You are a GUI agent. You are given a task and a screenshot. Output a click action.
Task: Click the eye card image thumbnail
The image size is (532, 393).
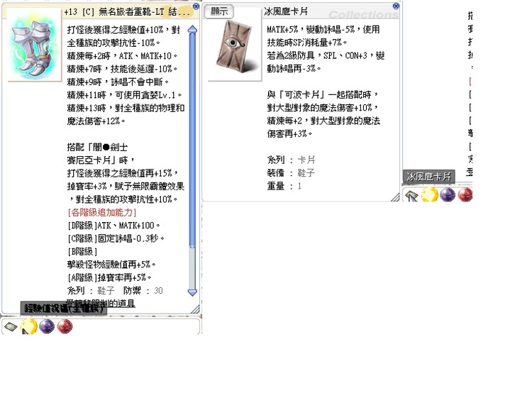(234, 47)
